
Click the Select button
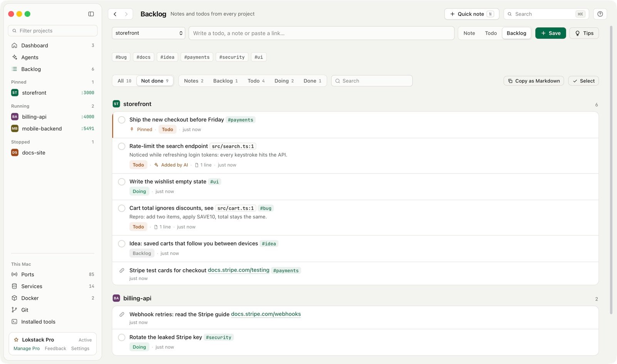[x=583, y=81]
